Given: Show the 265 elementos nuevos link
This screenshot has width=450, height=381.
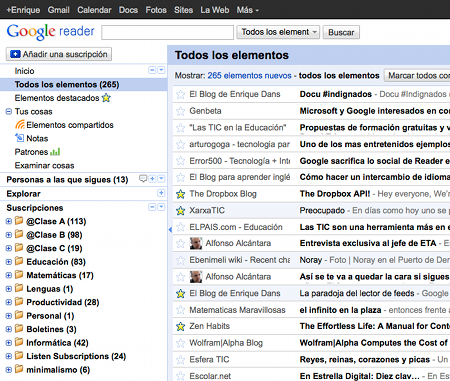Looking at the screenshot, I should click(249, 76).
